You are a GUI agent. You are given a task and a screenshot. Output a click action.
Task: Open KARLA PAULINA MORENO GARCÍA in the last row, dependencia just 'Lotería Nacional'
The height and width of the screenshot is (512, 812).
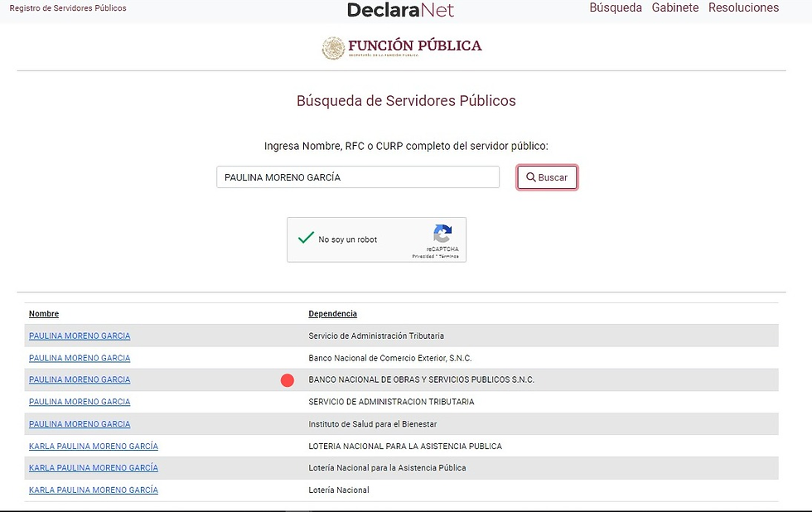click(x=94, y=490)
